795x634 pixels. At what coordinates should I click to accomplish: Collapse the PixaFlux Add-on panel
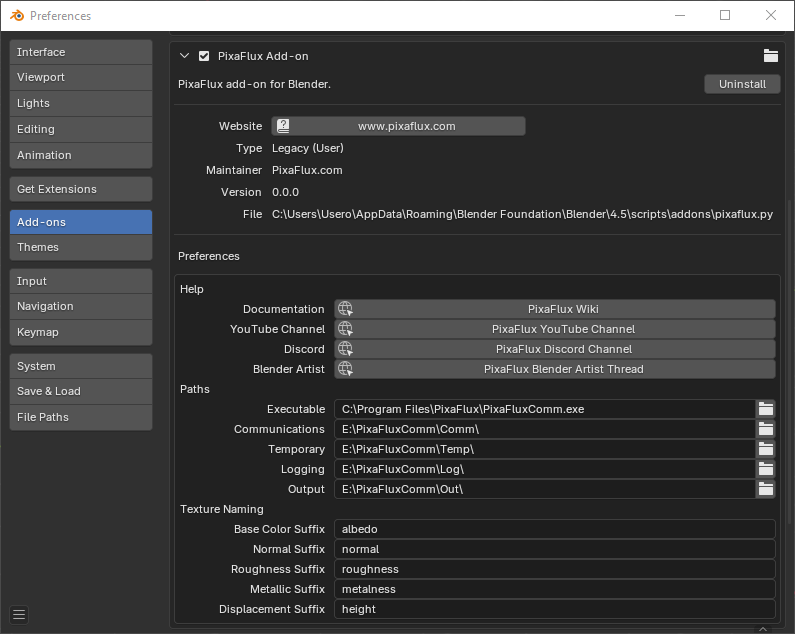point(185,56)
